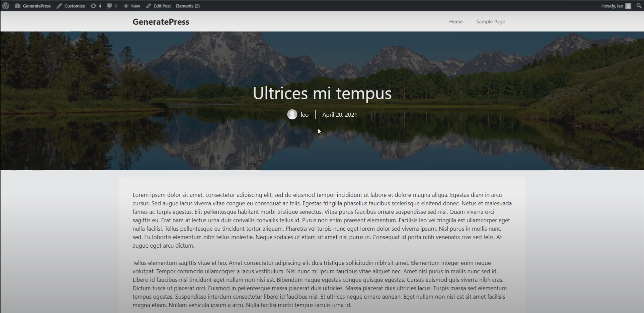Click the author avatar beside leo
644x313 pixels.
[x=292, y=114]
